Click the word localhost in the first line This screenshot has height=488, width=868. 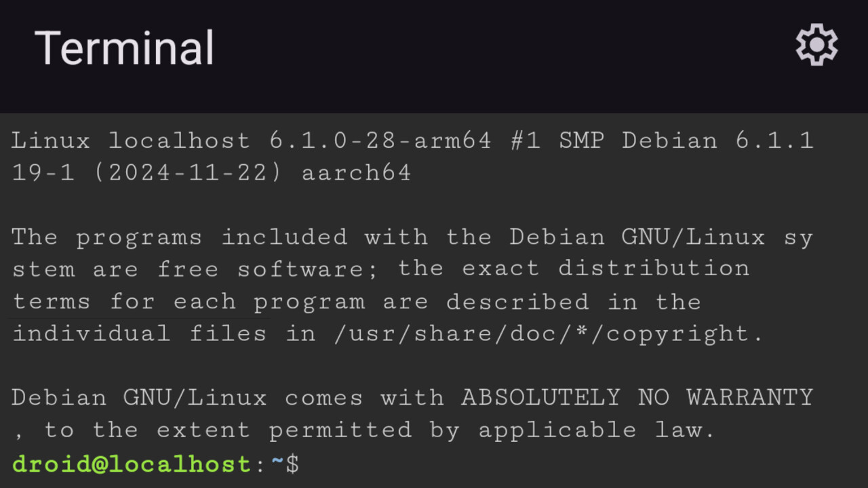(180, 141)
